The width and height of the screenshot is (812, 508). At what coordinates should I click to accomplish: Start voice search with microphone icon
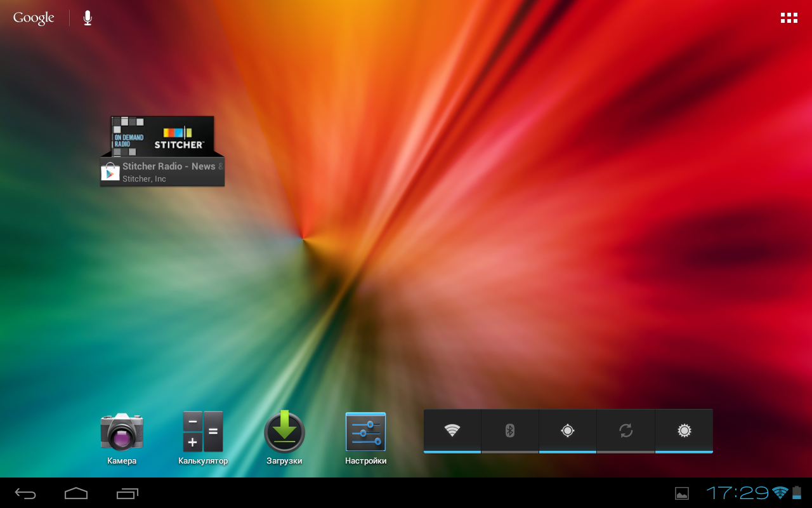pos(88,18)
